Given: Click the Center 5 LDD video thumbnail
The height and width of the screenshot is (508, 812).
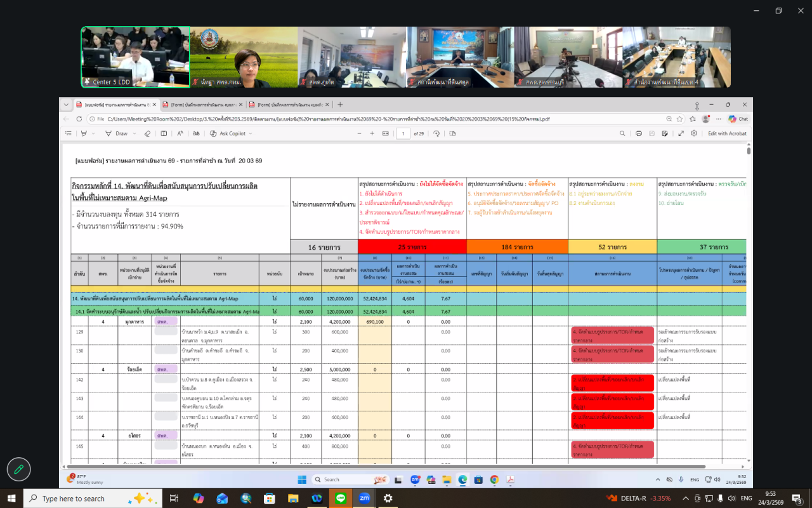Looking at the screenshot, I should point(135,57).
